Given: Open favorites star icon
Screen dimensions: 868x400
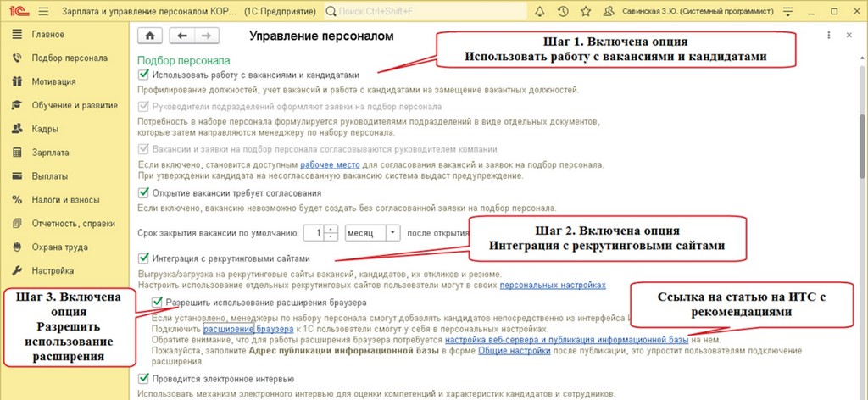Looking at the screenshot, I should [586, 11].
